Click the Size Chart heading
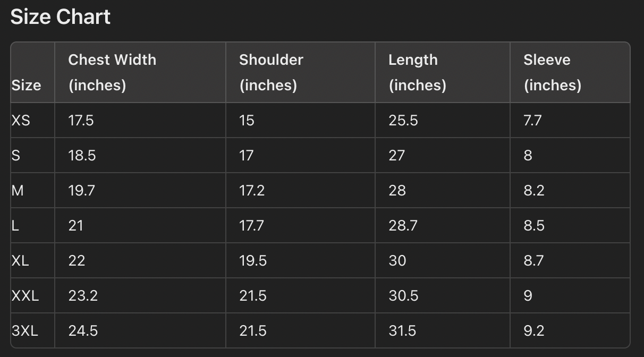 pyautogui.click(x=61, y=17)
